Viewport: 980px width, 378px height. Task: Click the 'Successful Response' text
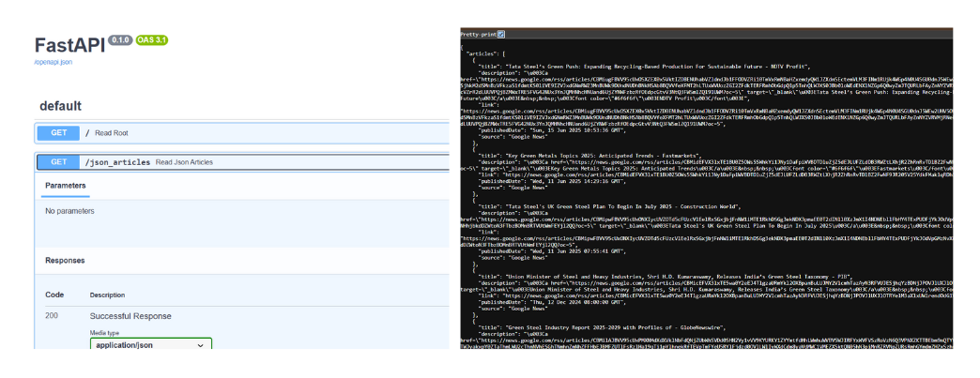tap(130, 316)
